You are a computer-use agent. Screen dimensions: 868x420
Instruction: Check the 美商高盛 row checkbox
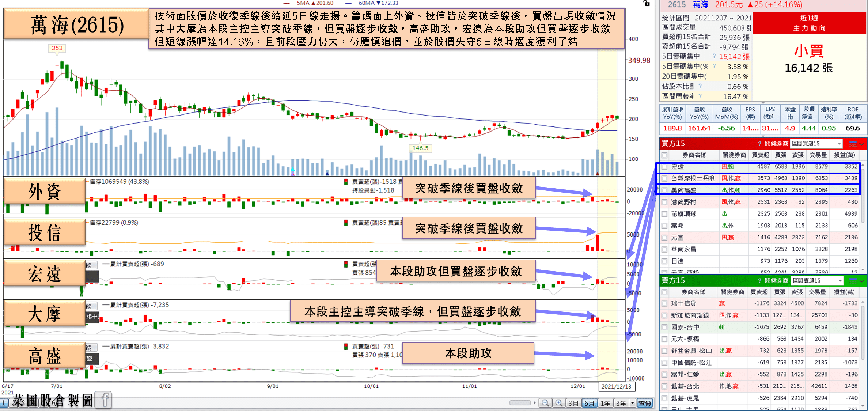click(664, 190)
